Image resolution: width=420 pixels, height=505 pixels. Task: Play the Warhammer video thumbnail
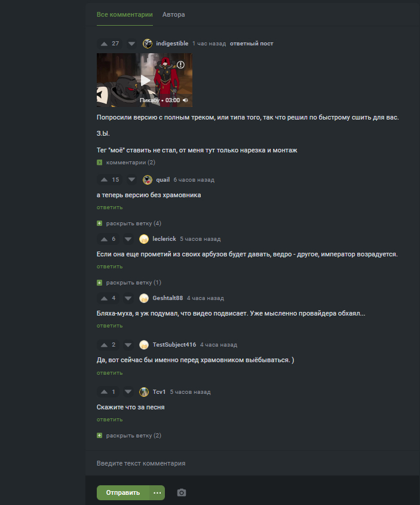click(x=145, y=80)
